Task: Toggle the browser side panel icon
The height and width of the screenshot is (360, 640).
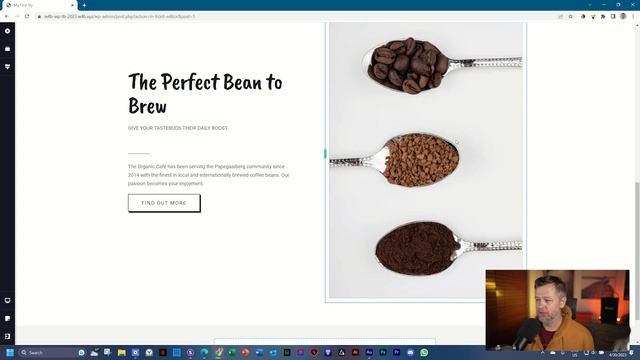Action: (x=613, y=16)
